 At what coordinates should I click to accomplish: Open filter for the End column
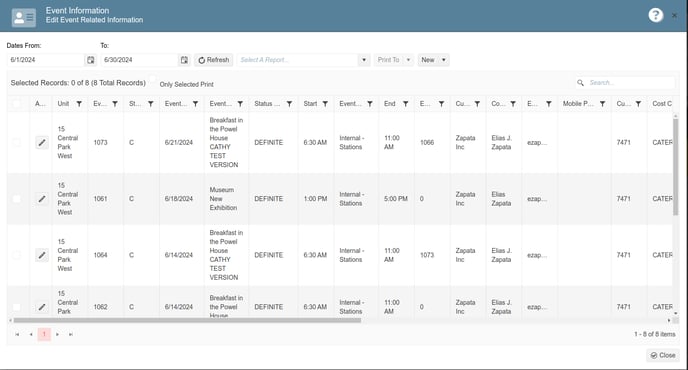405,104
